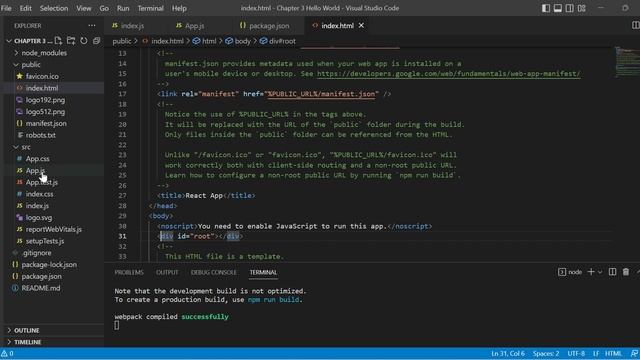Open the File menu
This screenshot has height=360, width=640.
point(6,8)
